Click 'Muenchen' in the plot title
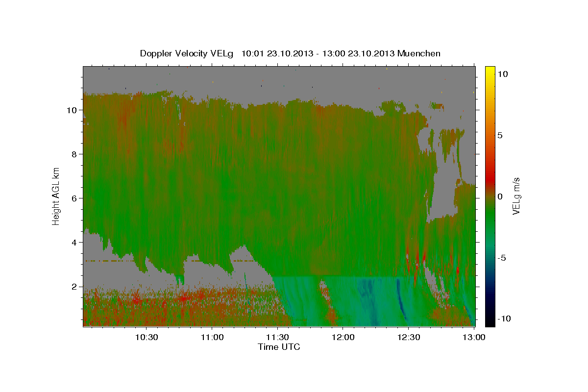The height and width of the screenshot is (392, 588). tap(419, 53)
